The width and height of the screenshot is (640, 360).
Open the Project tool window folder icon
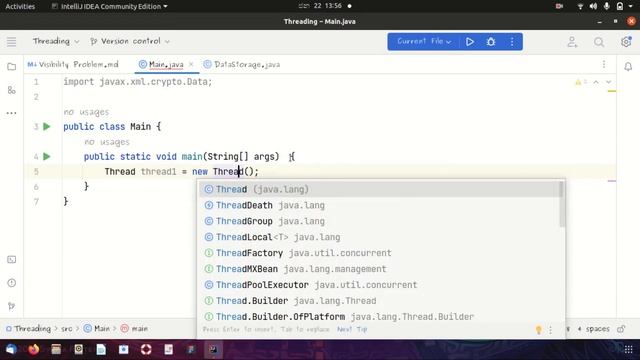tap(11, 67)
